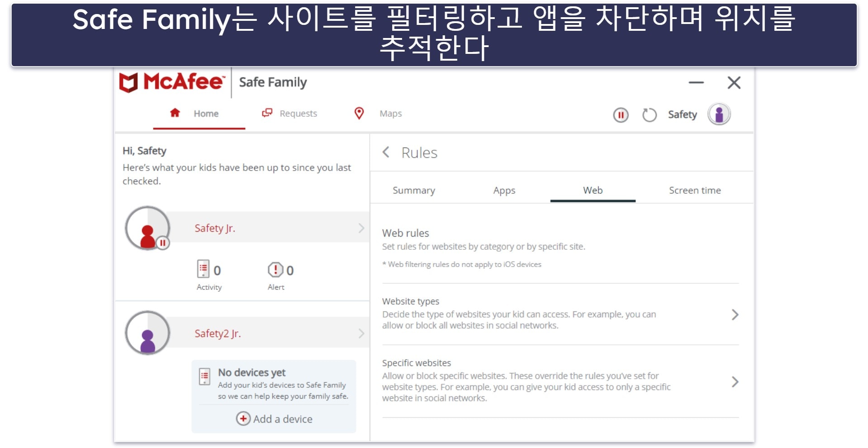Click the No devices yet device icon
The width and height of the screenshot is (868, 448).
pyautogui.click(x=204, y=377)
